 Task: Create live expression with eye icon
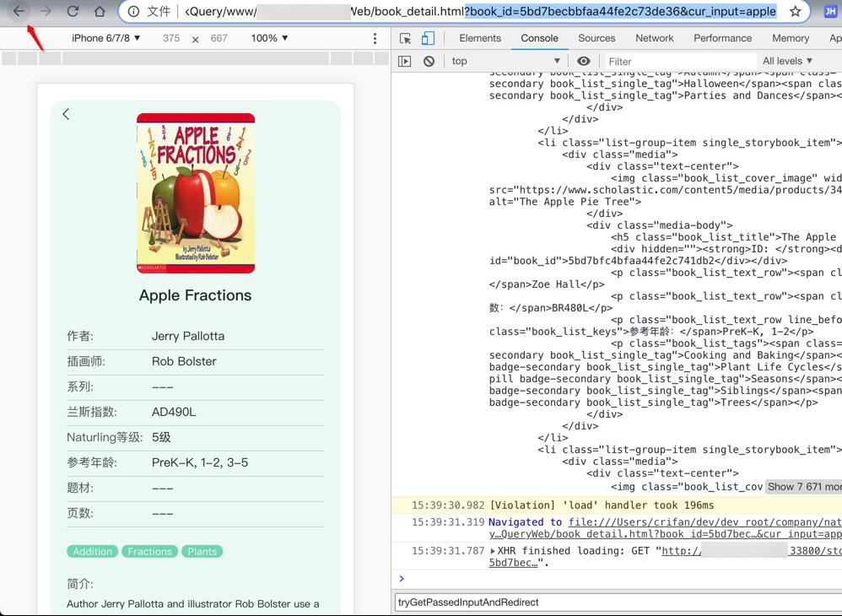[x=583, y=61]
